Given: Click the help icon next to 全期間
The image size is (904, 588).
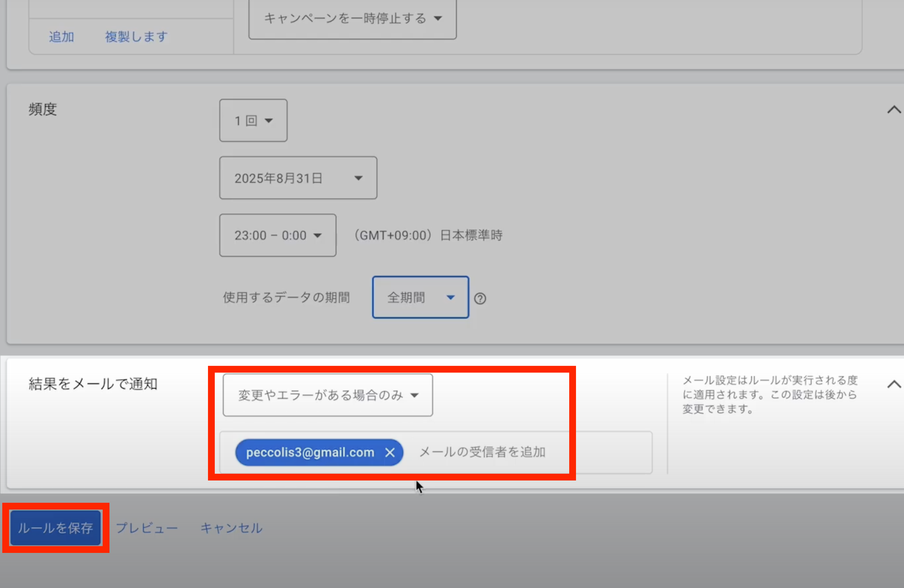Looking at the screenshot, I should point(480,299).
